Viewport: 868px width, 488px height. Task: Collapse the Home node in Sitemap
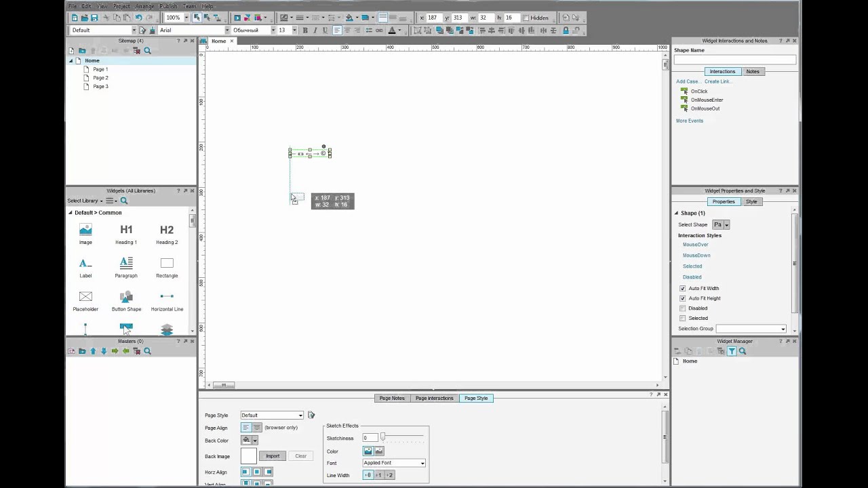click(71, 61)
